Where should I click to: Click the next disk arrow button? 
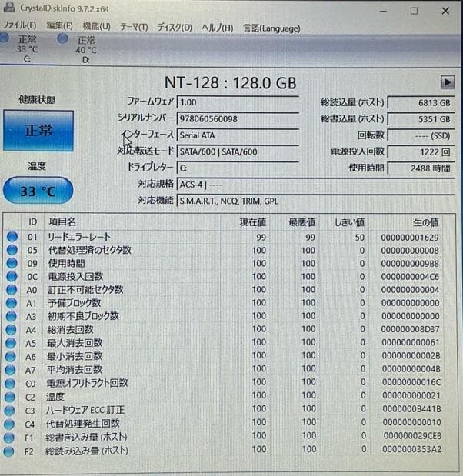(448, 82)
